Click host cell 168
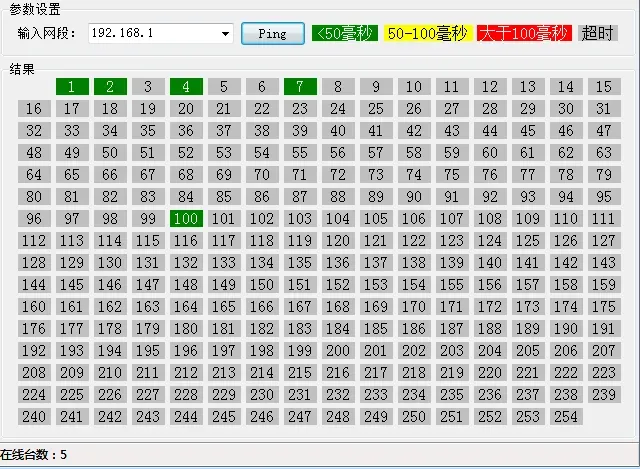This screenshot has height=469, width=640. (x=338, y=307)
